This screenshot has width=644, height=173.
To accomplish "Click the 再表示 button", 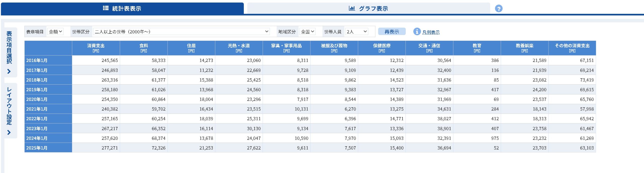I will click(x=392, y=31).
